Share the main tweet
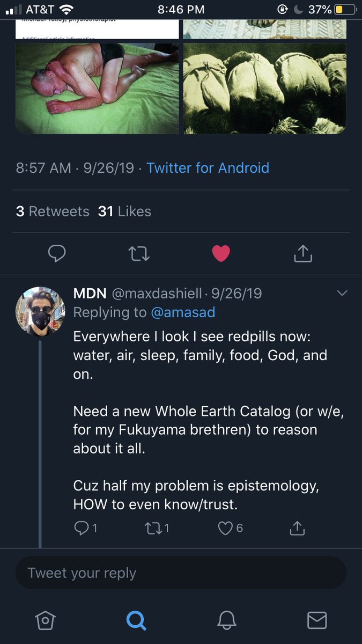This screenshot has height=644, width=362. click(x=303, y=253)
